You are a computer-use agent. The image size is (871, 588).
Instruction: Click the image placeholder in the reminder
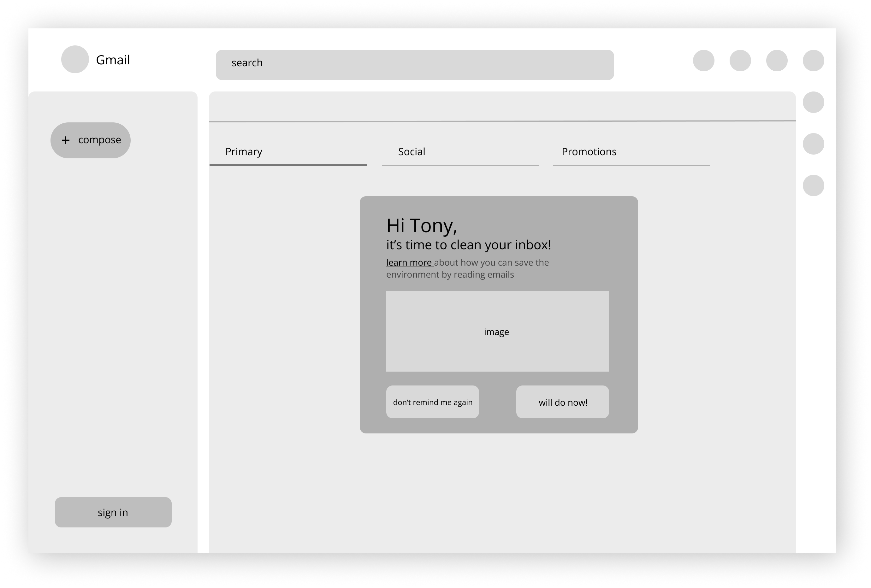(x=498, y=331)
